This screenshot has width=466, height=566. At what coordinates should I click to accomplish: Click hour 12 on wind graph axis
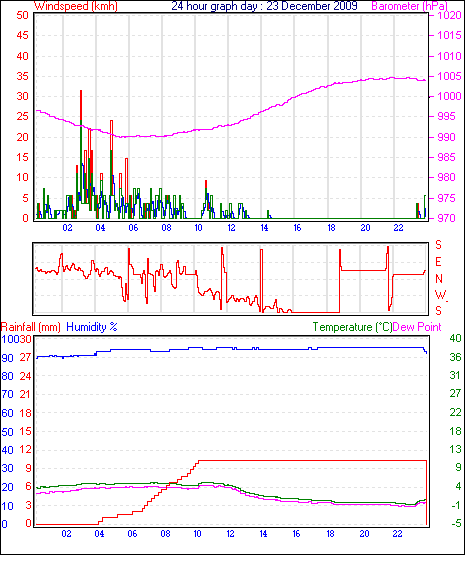pyautogui.click(x=231, y=228)
